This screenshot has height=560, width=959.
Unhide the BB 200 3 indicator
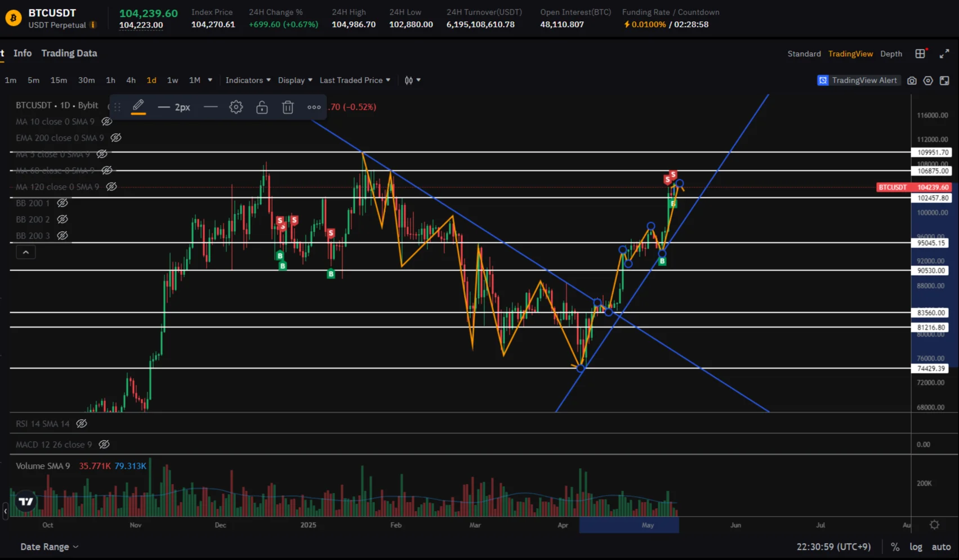tap(63, 236)
